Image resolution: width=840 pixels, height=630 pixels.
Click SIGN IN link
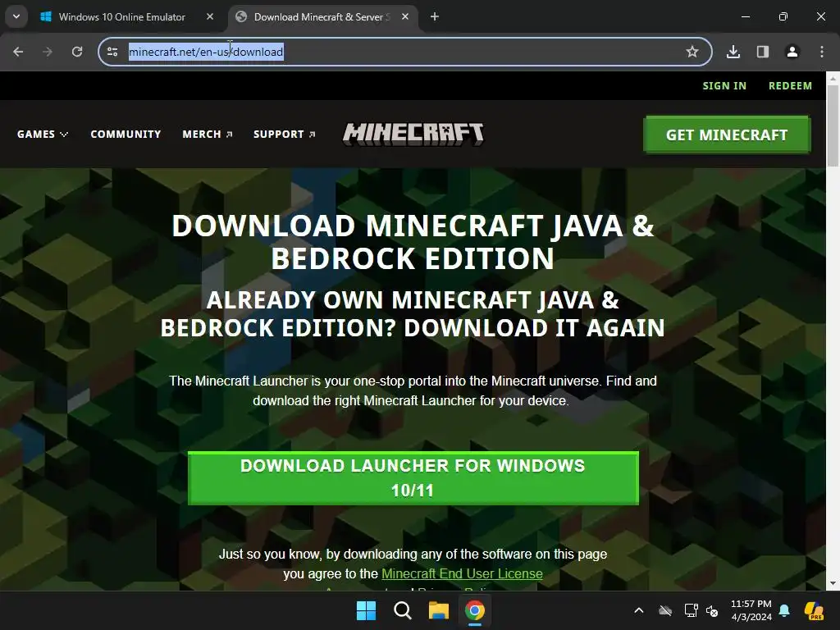point(724,85)
